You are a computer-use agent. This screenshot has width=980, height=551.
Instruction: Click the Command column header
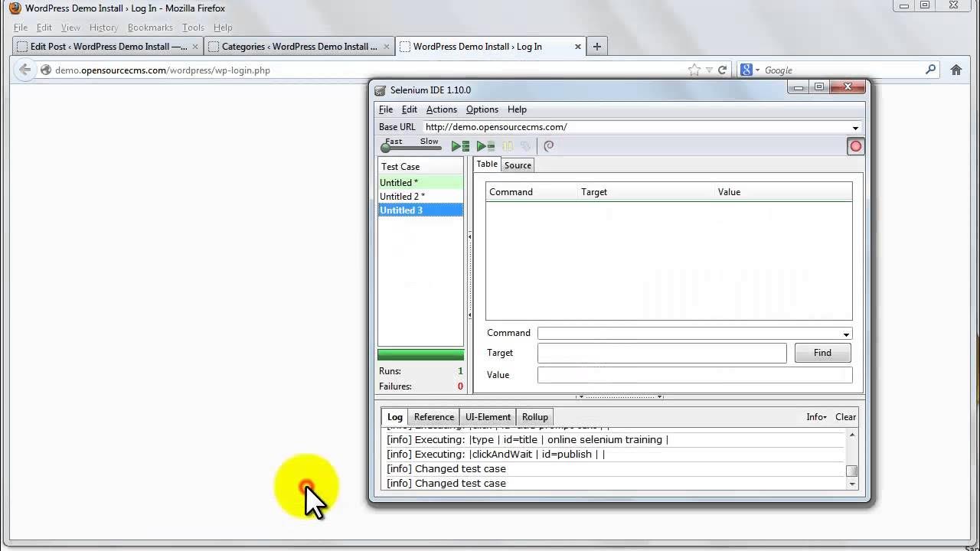[x=532, y=192]
